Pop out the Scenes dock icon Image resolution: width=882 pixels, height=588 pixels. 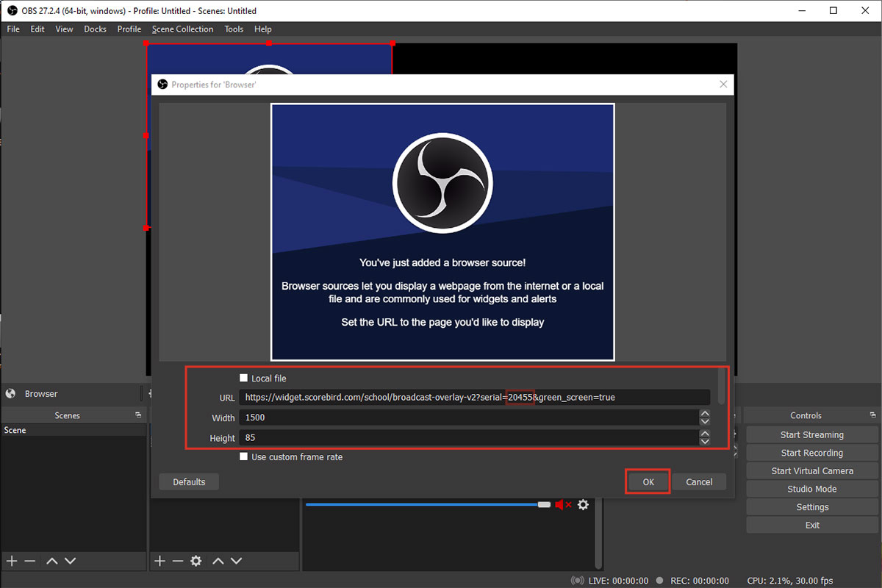click(137, 415)
